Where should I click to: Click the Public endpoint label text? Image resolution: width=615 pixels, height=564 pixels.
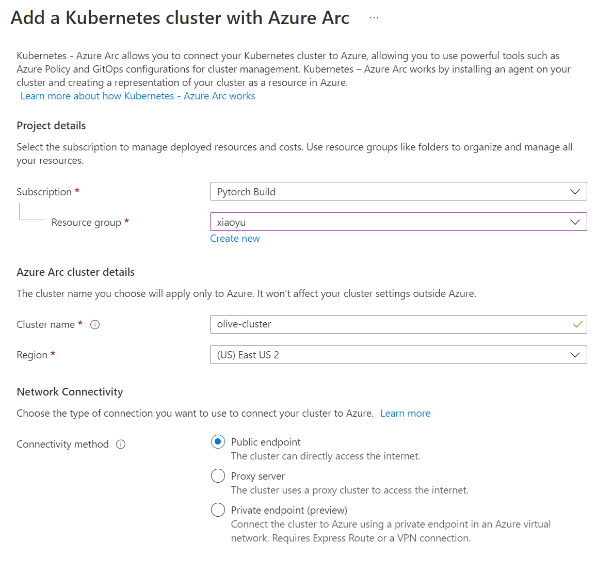266,442
